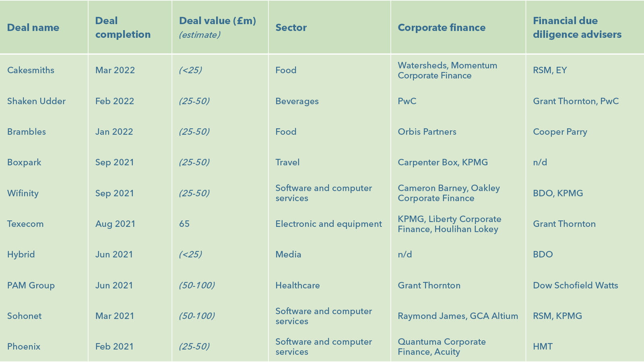Click the Corporate finance column header

[442, 27]
